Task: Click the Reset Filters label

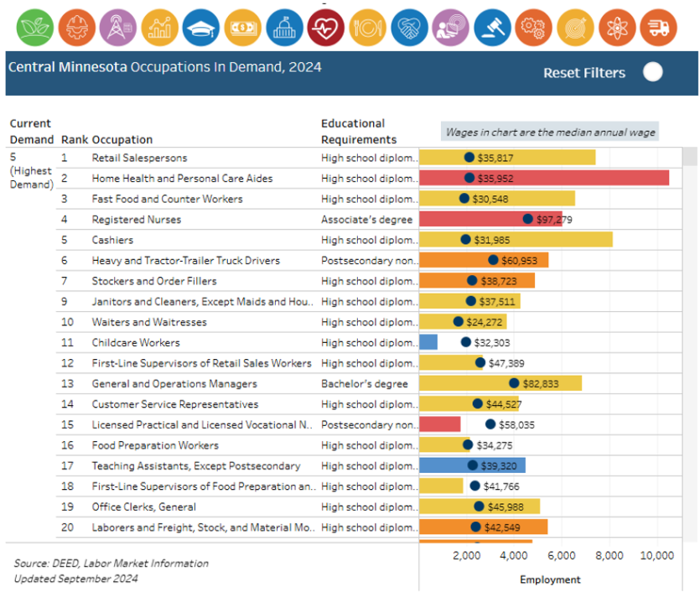Action: coord(584,73)
